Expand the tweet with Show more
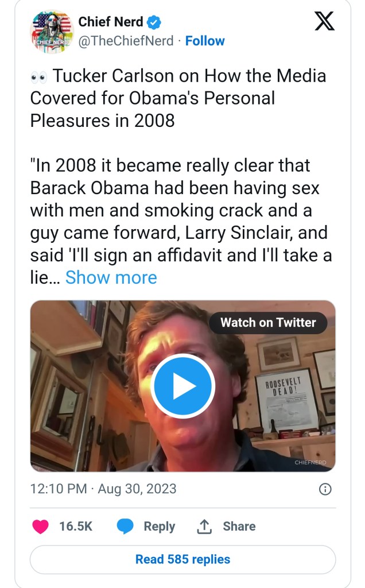 coord(111,277)
